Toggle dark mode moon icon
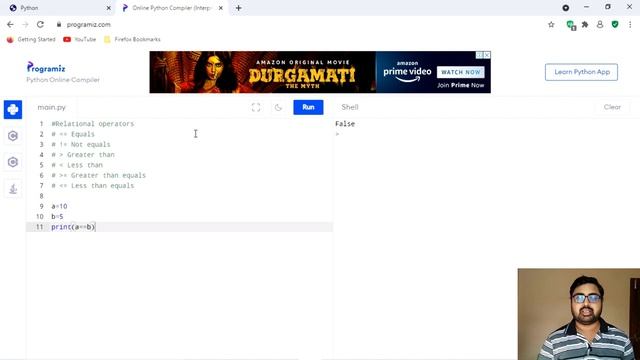The image size is (640, 360). point(278,107)
